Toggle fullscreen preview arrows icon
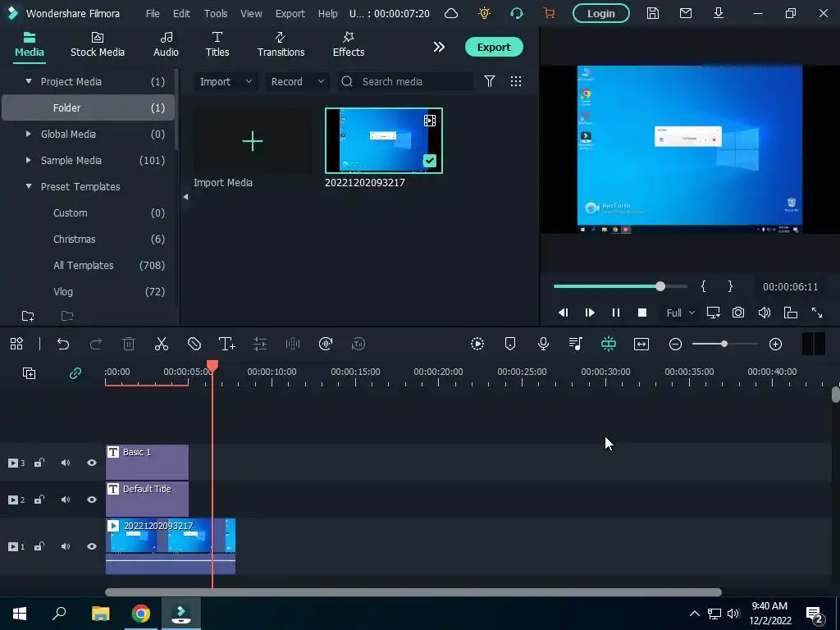This screenshot has height=630, width=840. [817, 313]
